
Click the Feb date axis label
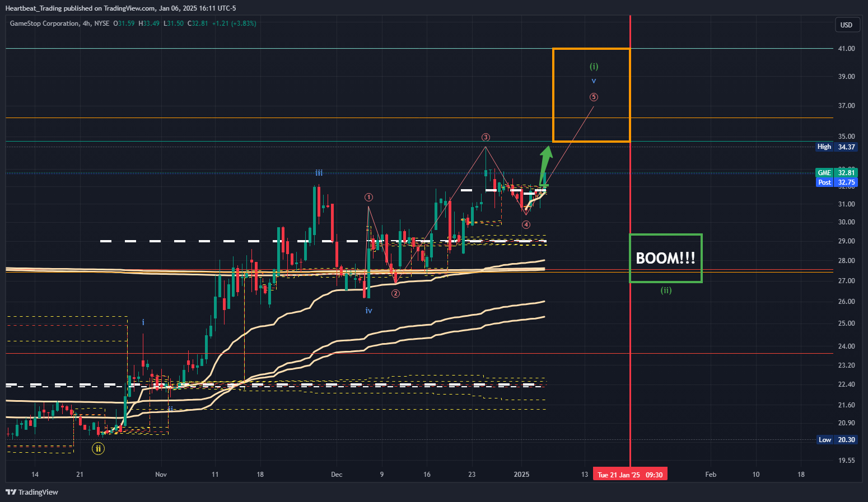711,475
